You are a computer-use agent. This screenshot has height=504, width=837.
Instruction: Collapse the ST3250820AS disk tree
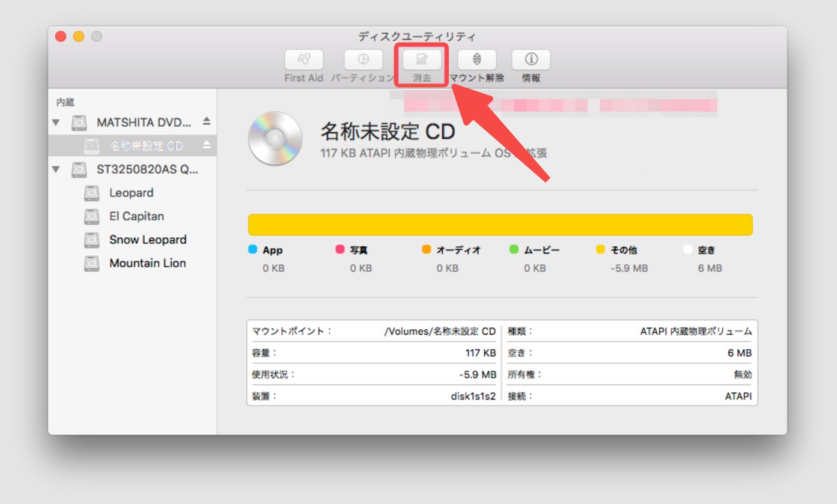[x=56, y=169]
